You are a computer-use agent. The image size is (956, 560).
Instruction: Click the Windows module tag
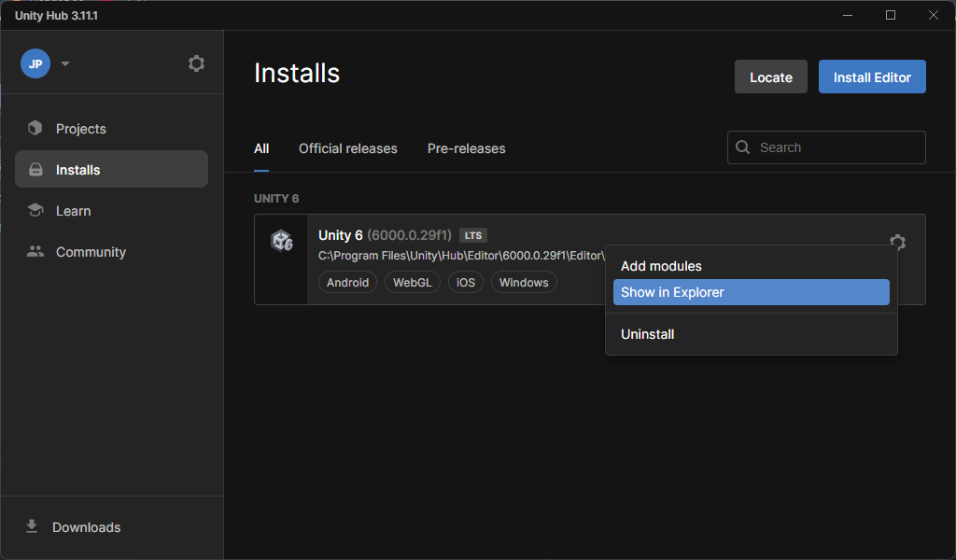(524, 282)
